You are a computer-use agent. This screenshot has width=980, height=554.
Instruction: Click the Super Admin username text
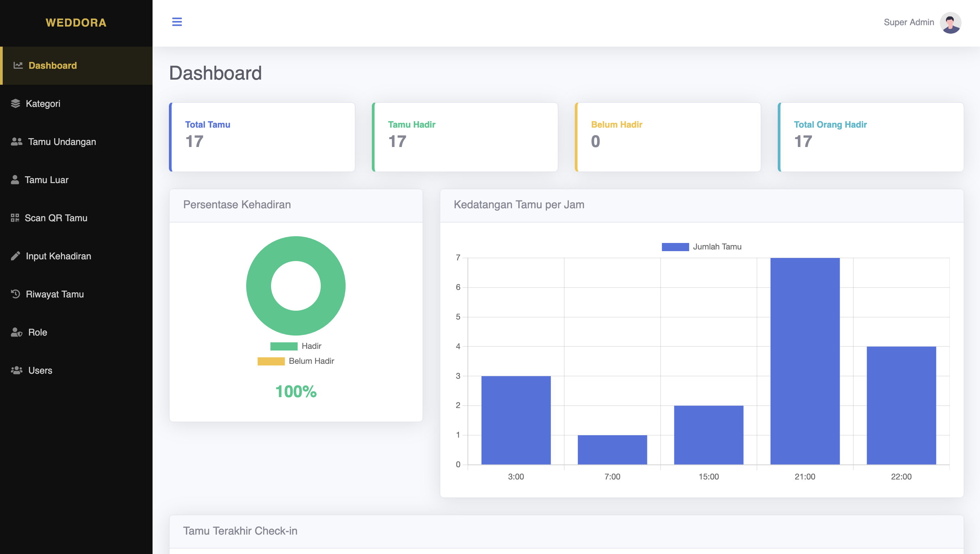point(909,22)
